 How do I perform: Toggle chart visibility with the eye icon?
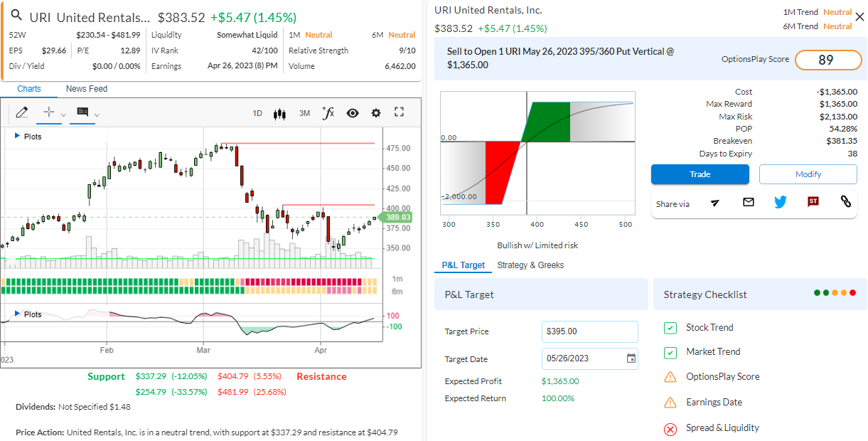click(353, 112)
